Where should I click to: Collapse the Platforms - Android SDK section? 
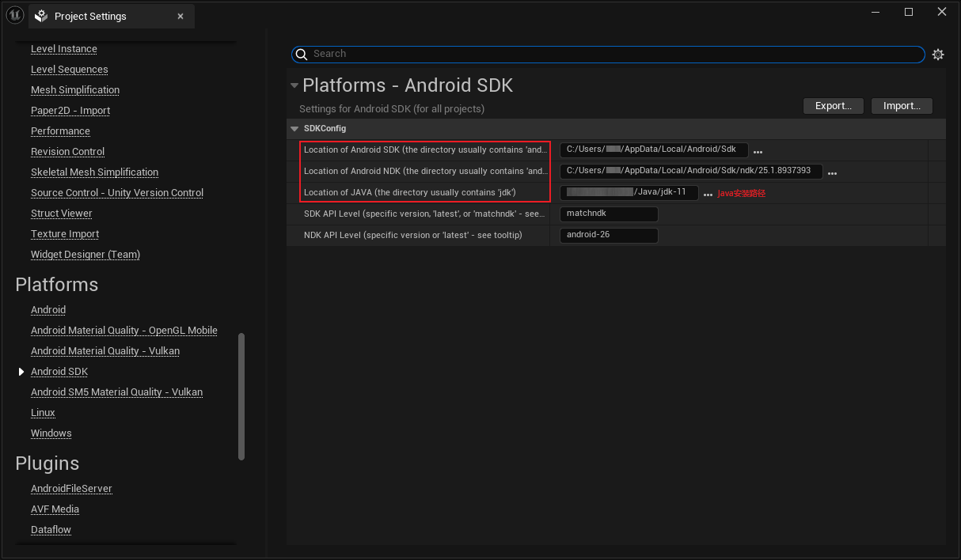tap(294, 85)
